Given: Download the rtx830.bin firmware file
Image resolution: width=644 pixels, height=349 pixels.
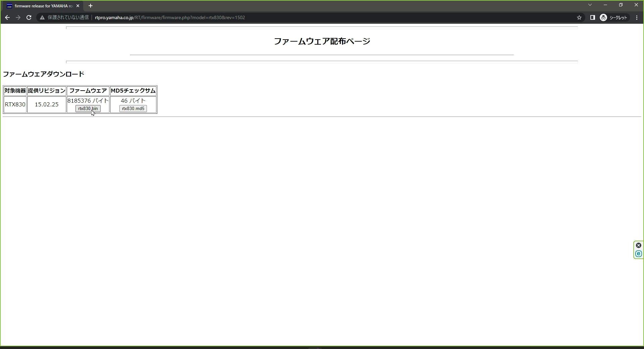Looking at the screenshot, I should pyautogui.click(x=88, y=108).
